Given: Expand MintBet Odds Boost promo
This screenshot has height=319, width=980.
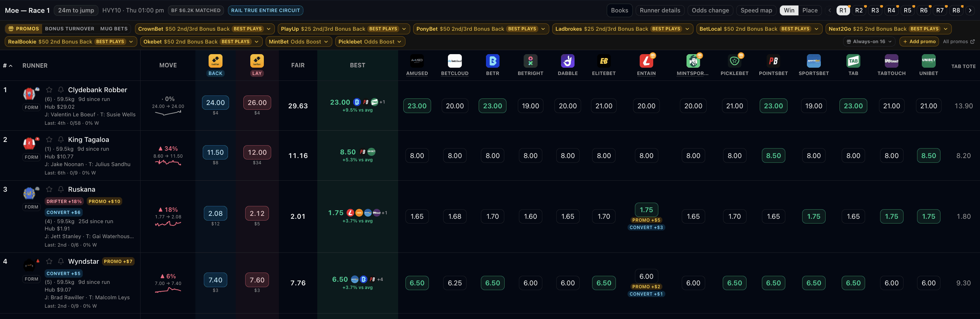Looking at the screenshot, I should (x=299, y=42).
